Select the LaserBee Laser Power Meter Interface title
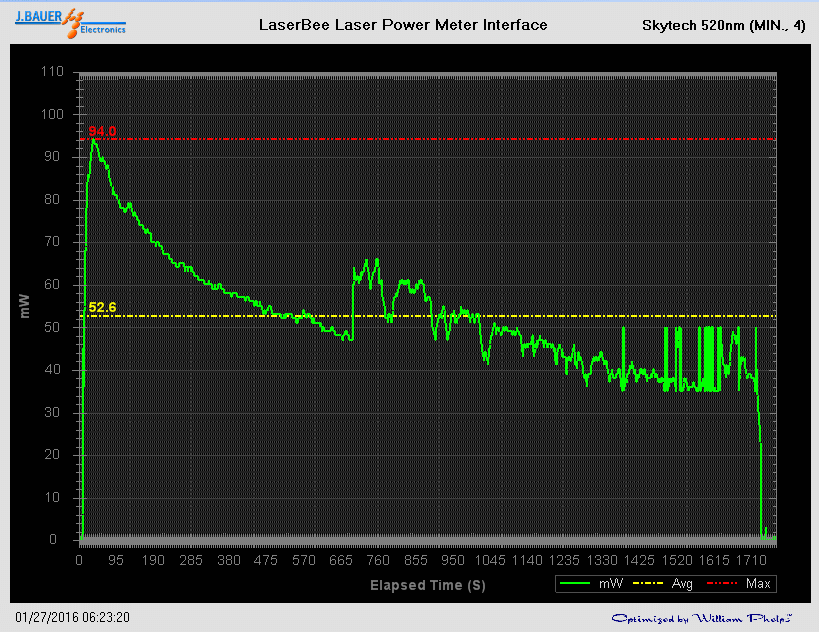 tap(403, 25)
